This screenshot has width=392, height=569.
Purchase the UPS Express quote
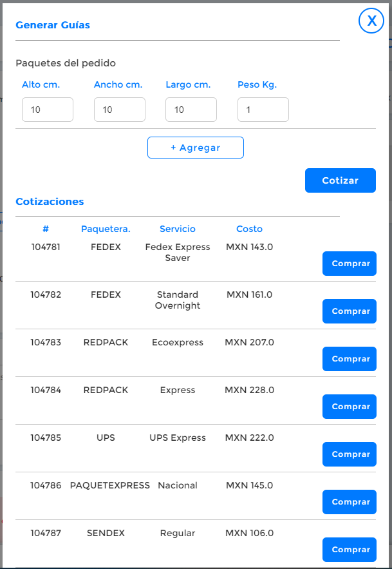point(350,454)
